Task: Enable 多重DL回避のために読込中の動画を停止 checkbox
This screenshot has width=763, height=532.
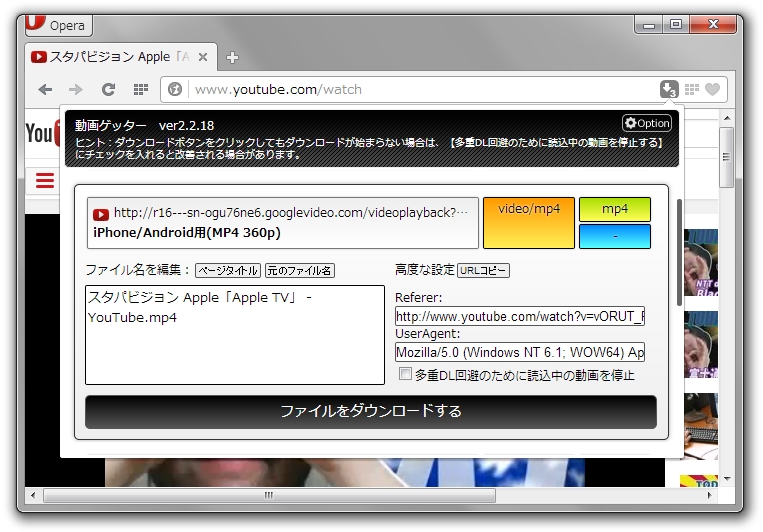Action: point(405,374)
